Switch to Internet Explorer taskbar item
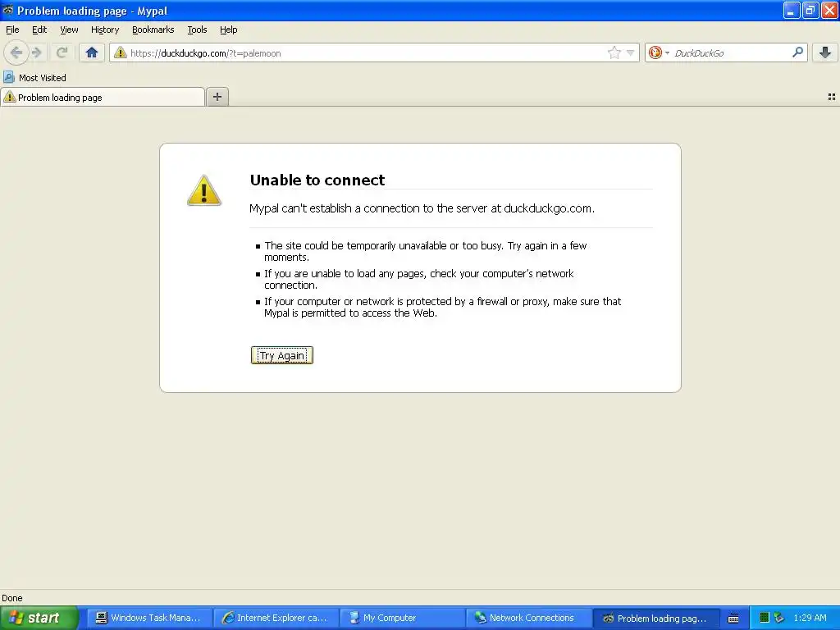Screen dimensions: 840x630 276,619
